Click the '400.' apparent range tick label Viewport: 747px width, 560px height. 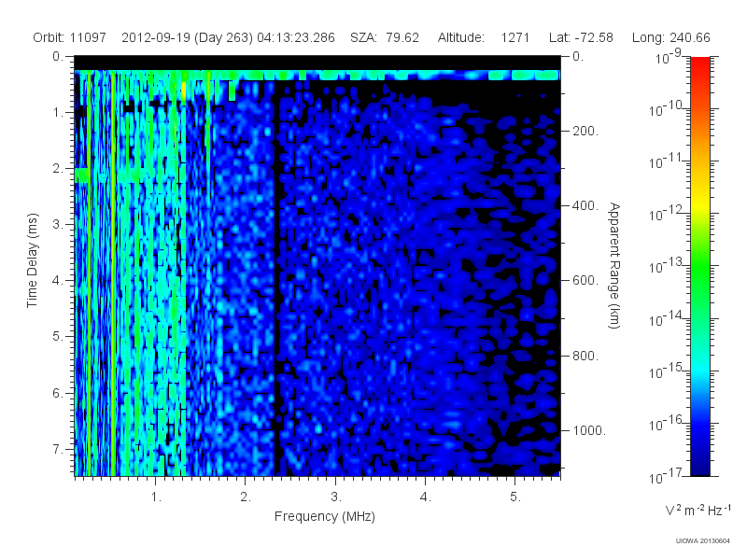[585, 205]
